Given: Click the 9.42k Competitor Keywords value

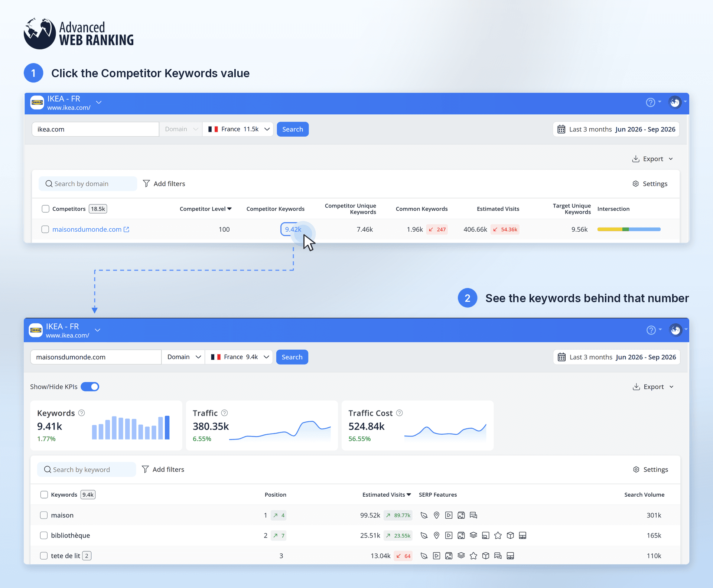Looking at the screenshot, I should click(x=293, y=229).
